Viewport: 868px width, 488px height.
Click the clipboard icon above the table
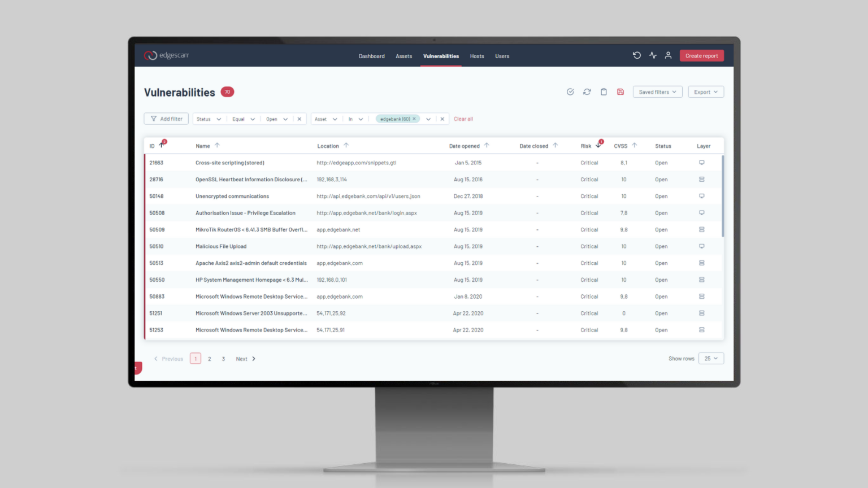[x=604, y=91]
